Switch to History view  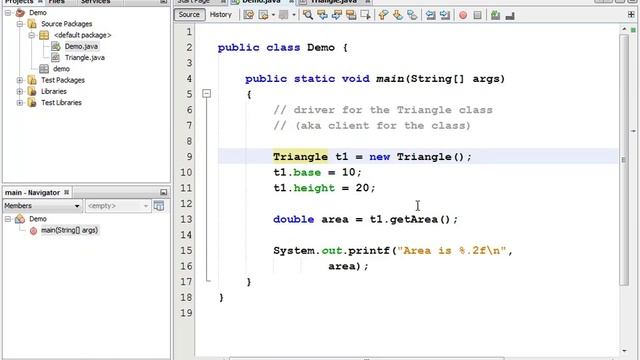[220, 15]
